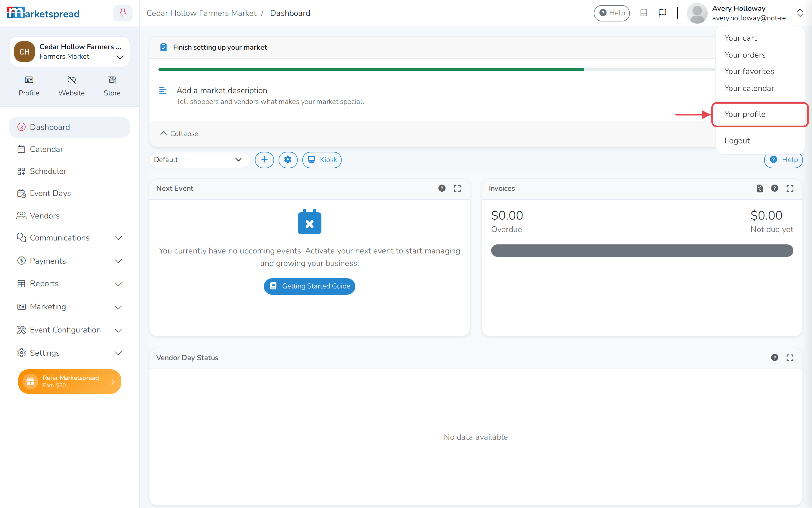812x508 pixels.
Task: Open dashboard settings gear icon
Action: (288, 159)
